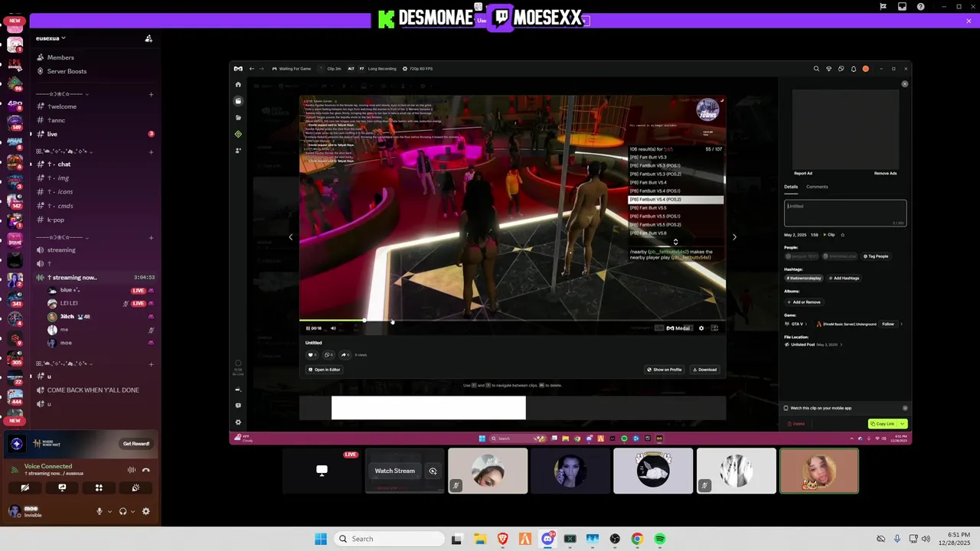
Task: Follow the FiveM server game
Action: (x=888, y=324)
